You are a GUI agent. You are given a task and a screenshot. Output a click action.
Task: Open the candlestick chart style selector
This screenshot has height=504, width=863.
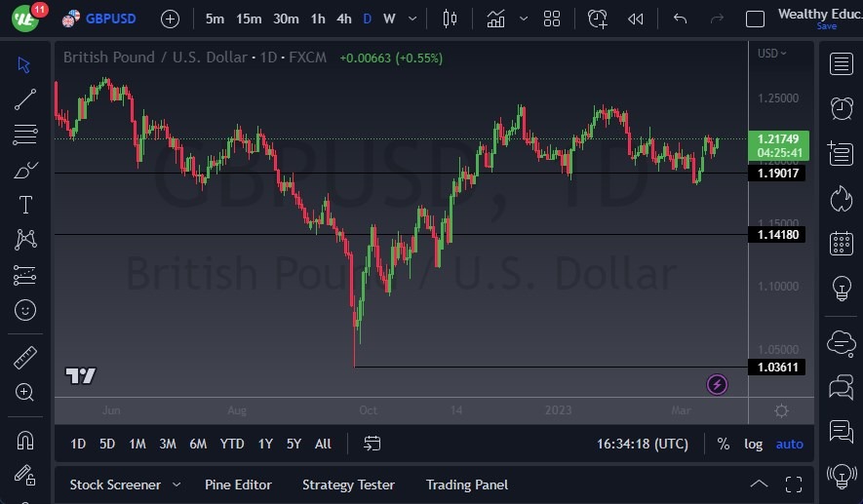(x=450, y=19)
